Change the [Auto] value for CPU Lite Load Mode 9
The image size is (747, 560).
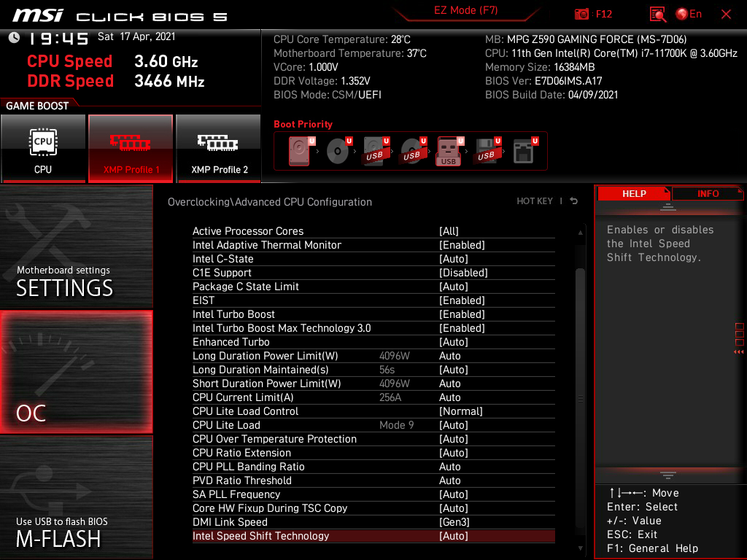(454, 425)
